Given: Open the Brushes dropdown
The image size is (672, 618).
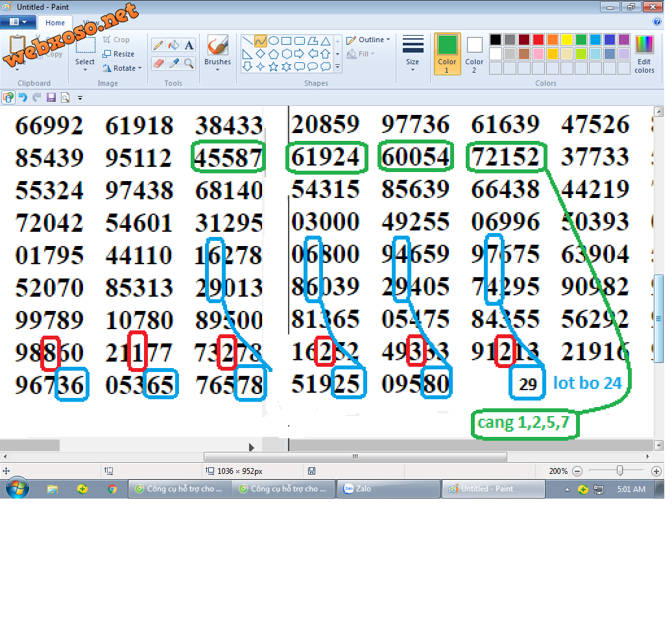Looking at the screenshot, I should (217, 63).
